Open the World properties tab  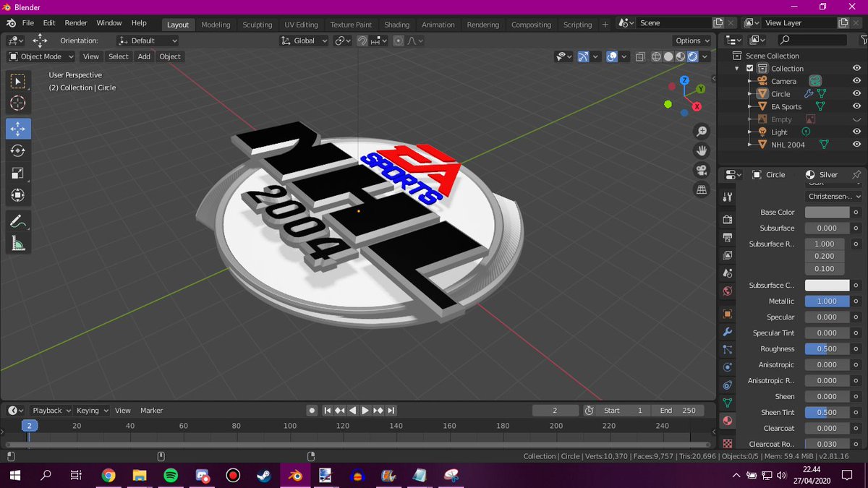pyautogui.click(x=728, y=291)
